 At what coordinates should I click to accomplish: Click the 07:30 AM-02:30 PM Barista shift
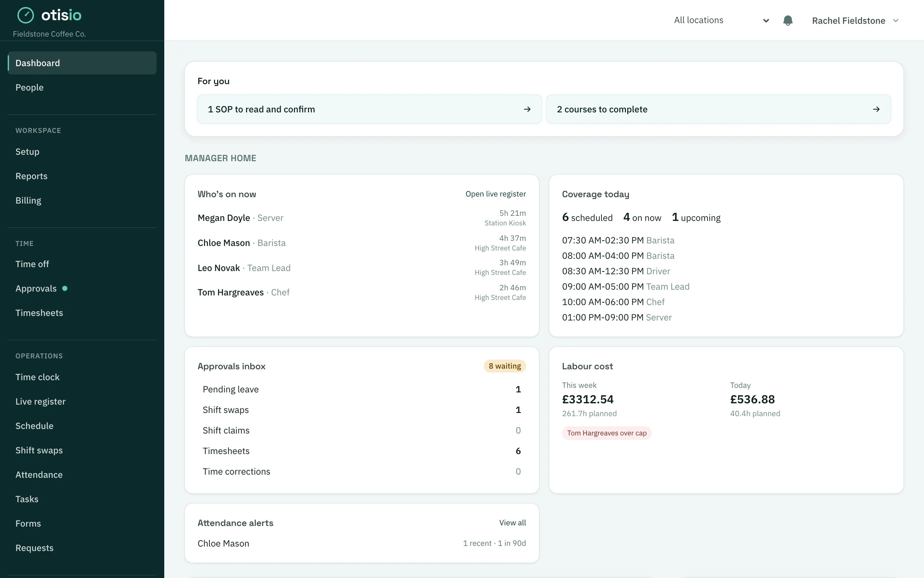pyautogui.click(x=618, y=241)
